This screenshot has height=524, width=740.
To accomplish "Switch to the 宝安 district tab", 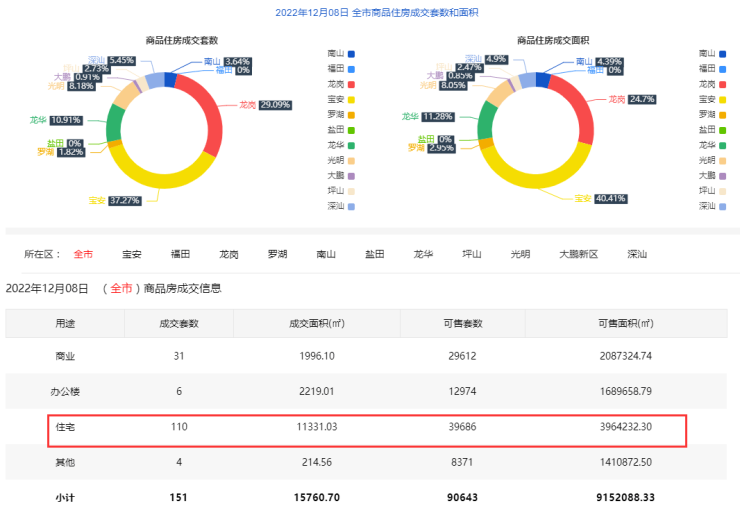I will click(132, 254).
